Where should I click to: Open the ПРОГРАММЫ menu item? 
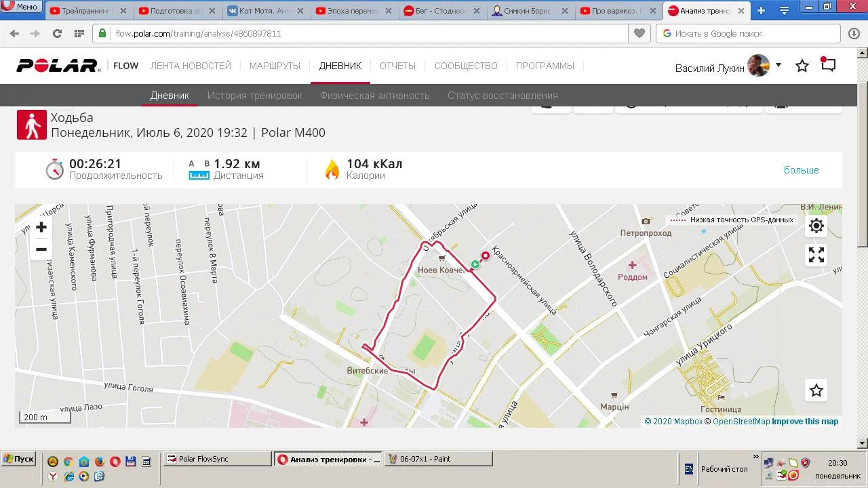click(545, 66)
